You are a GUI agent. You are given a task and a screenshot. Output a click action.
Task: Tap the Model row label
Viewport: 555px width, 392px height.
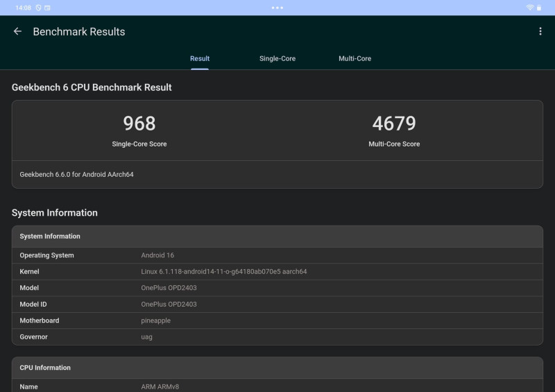[x=29, y=288]
